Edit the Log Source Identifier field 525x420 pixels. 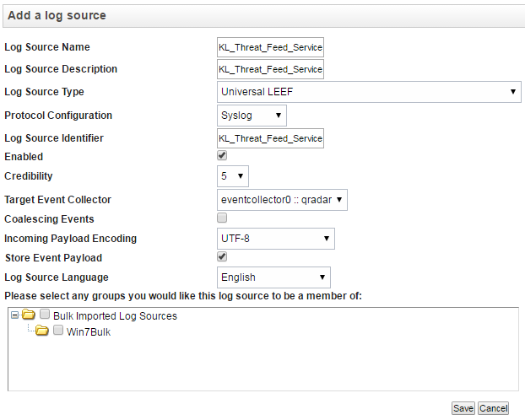click(x=270, y=138)
